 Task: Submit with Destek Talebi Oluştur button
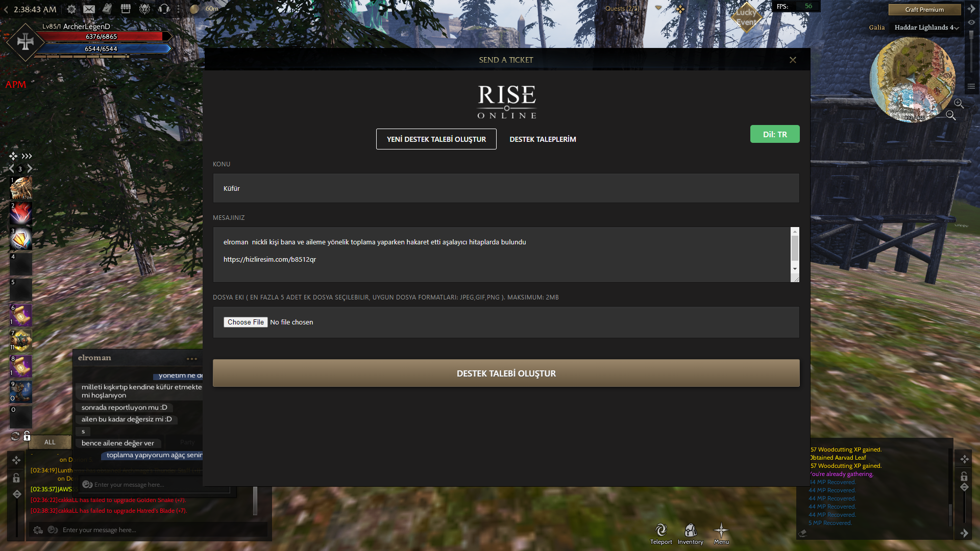click(x=506, y=373)
